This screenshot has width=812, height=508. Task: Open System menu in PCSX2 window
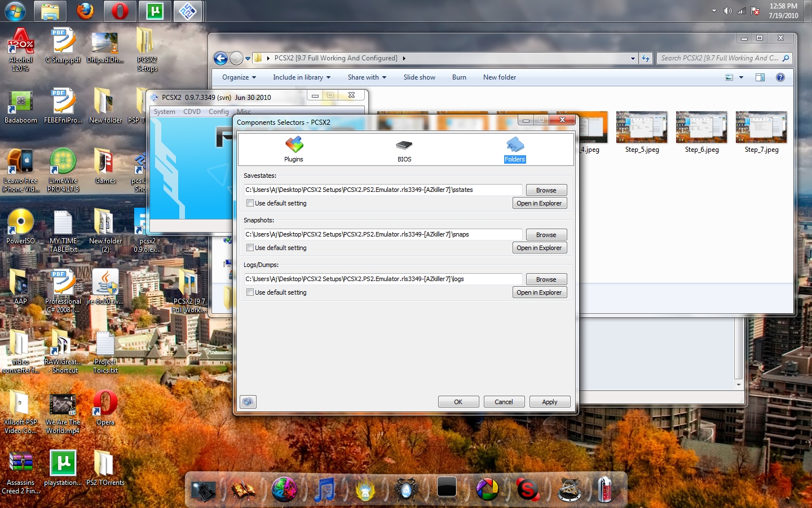click(165, 112)
